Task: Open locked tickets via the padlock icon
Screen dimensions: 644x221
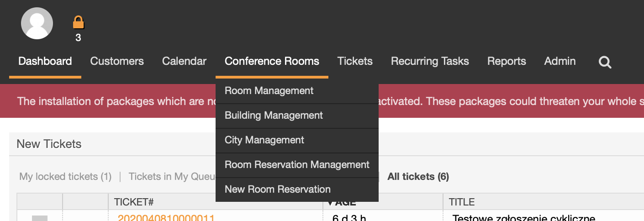Action: [x=79, y=22]
